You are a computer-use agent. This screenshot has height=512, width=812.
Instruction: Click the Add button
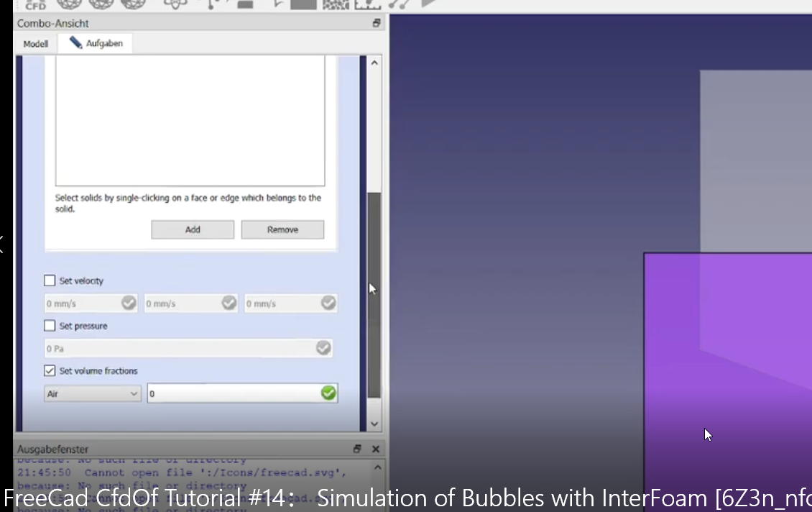click(193, 229)
